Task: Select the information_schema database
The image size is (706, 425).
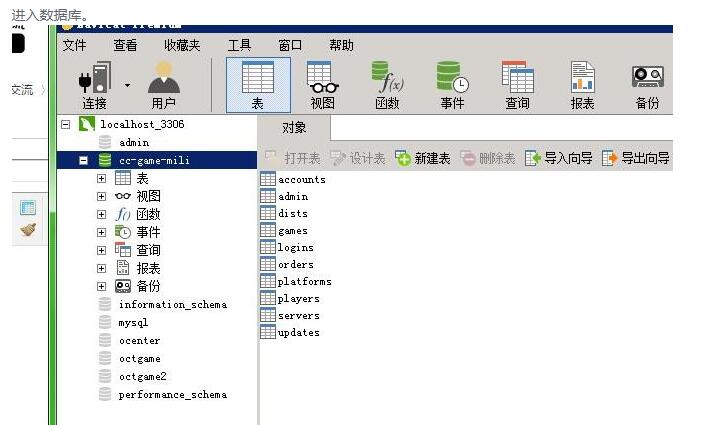Action: (172, 304)
